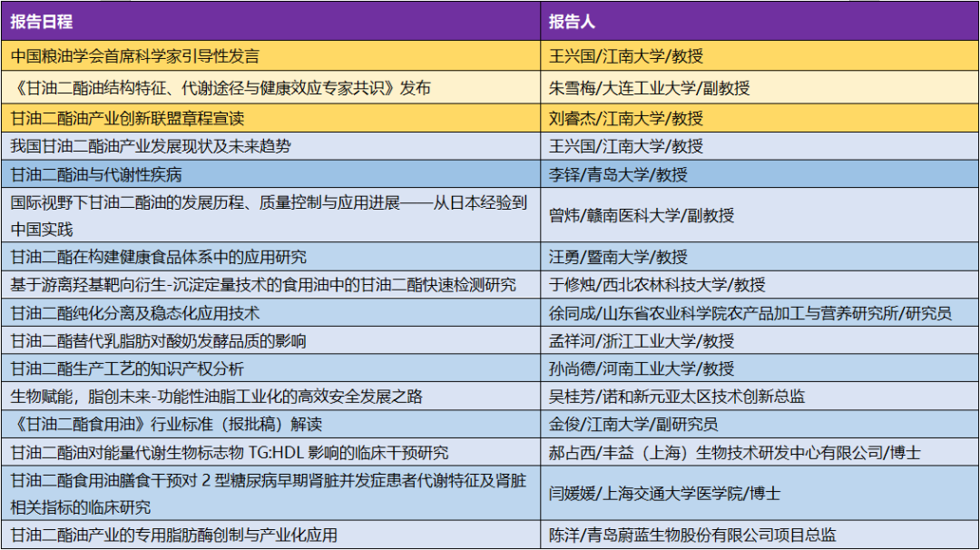980x550 pixels.
Task: Click the "朱雪梅/大连工业大学/副教授" cell
Action: point(759,87)
